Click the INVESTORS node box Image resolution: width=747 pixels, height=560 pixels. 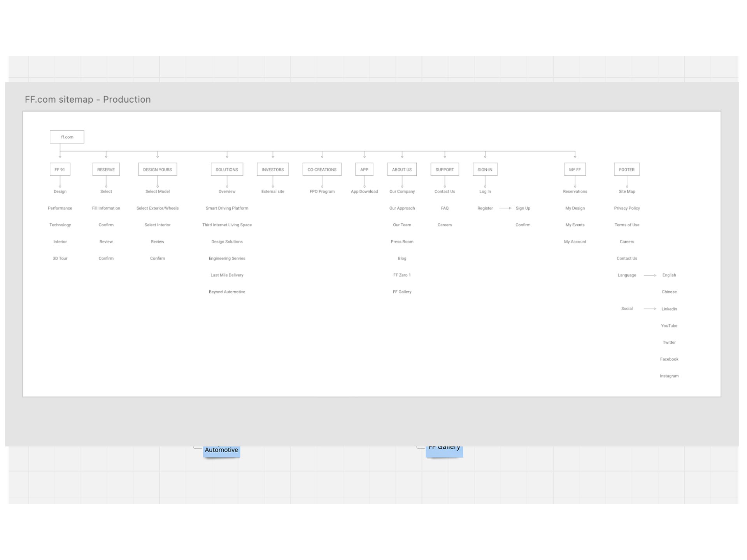coord(273,170)
